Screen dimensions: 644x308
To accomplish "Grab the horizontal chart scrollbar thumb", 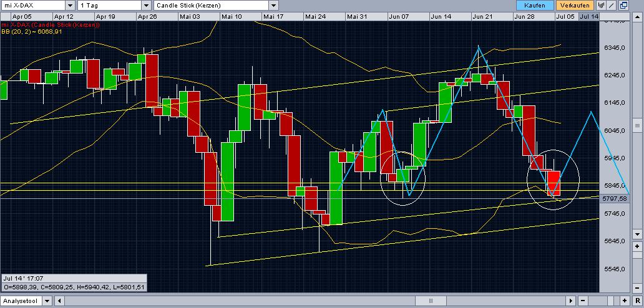I will click(431, 301).
